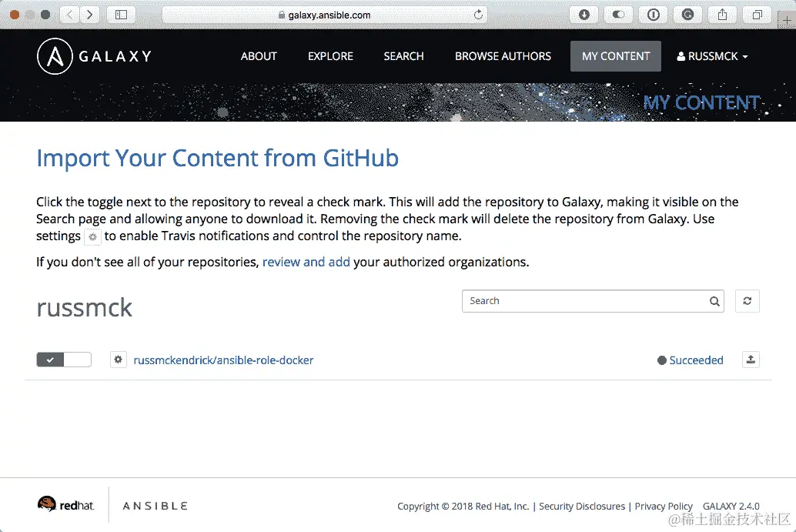Click the GALAXY 2.4.0 version text

(731, 506)
